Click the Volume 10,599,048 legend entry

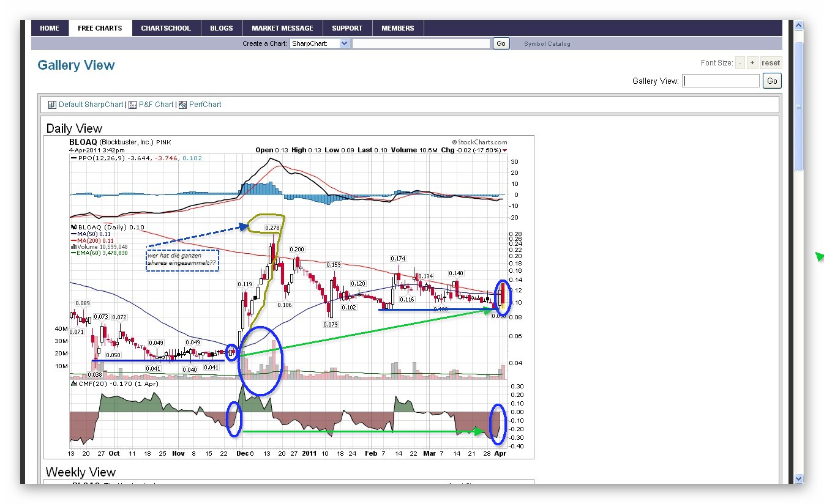click(99, 246)
